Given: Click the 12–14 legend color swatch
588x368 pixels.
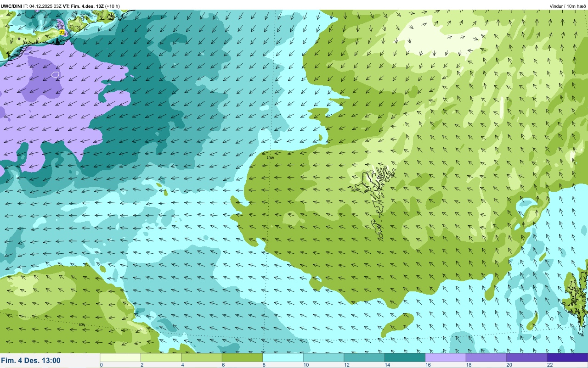Looking at the screenshot, I should pyautogui.click(x=364, y=357).
